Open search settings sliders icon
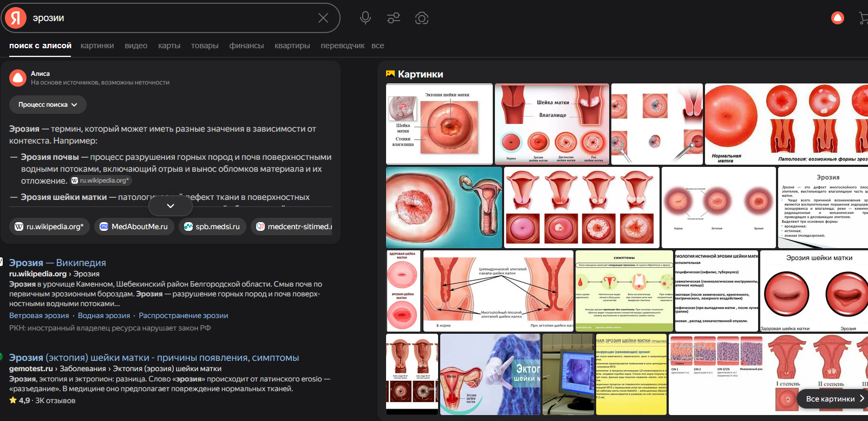This screenshot has height=421, width=868. tap(394, 18)
